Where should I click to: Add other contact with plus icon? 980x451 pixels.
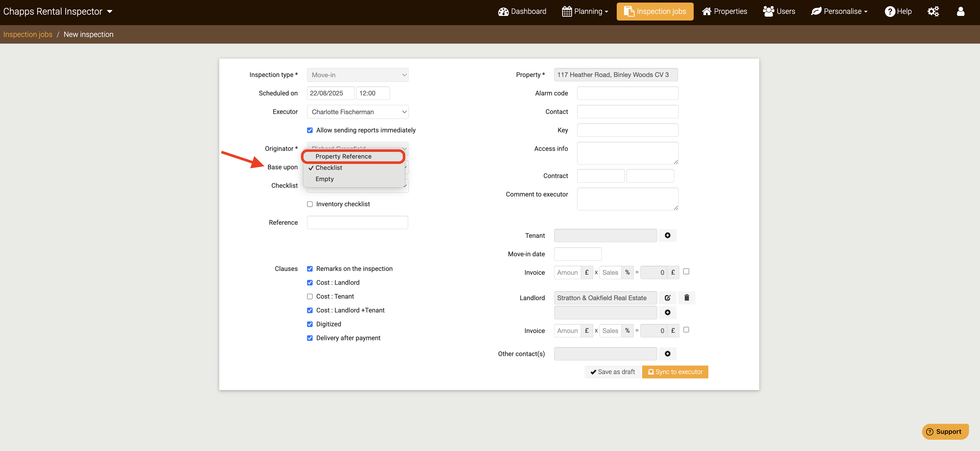pos(667,354)
